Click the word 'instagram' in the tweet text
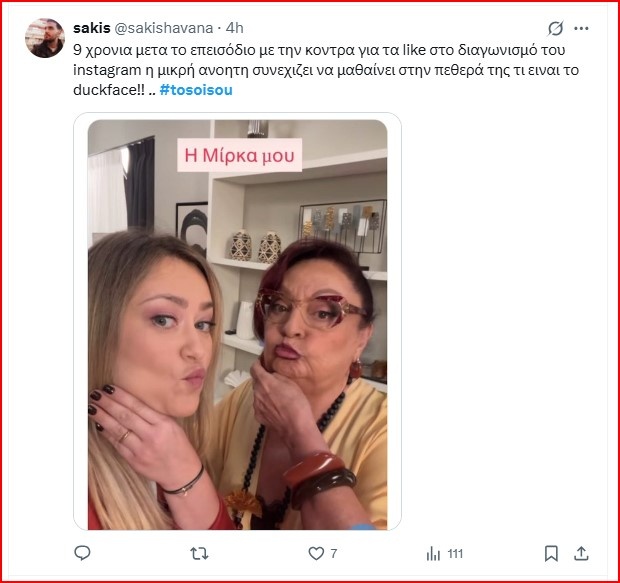This screenshot has width=620, height=583. coord(107,70)
